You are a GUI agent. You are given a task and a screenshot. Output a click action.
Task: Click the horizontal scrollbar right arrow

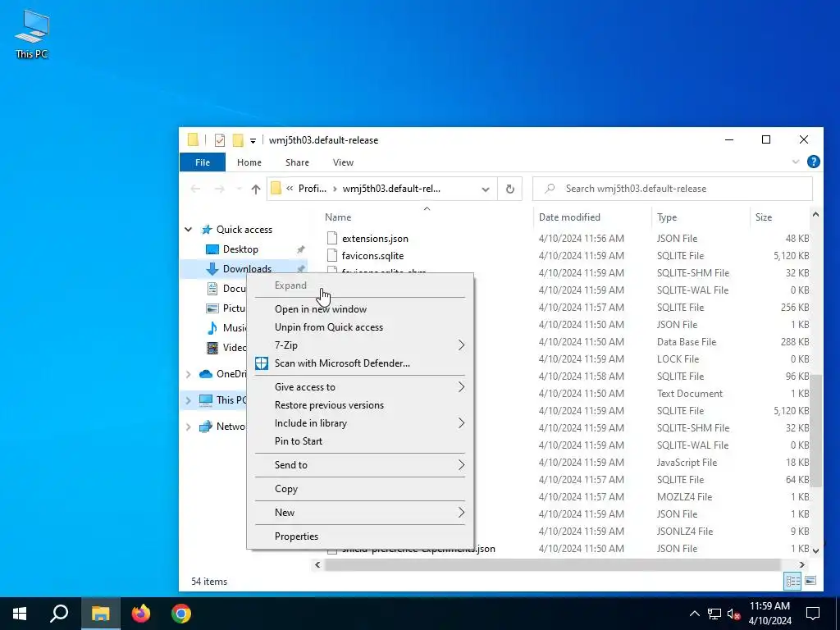click(801, 564)
